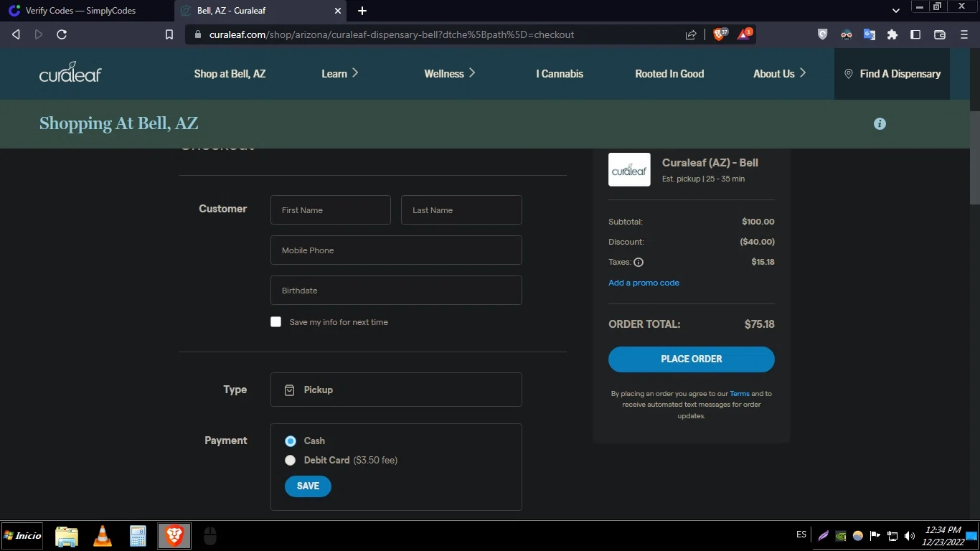Click Add a promo code link

coord(644,283)
